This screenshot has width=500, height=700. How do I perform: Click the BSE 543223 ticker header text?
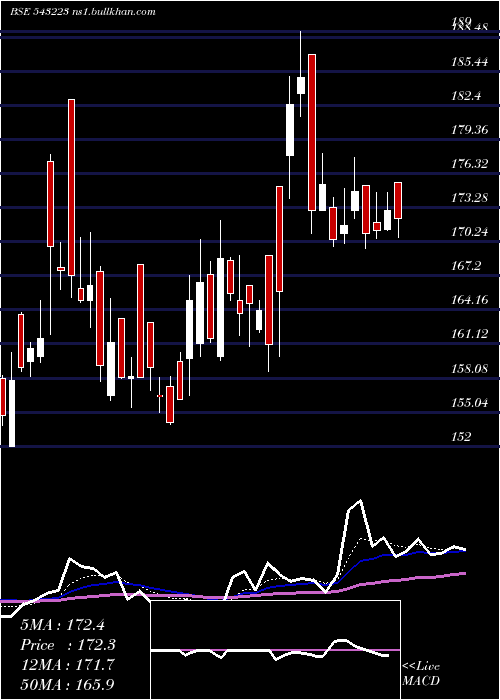pyautogui.click(x=83, y=12)
